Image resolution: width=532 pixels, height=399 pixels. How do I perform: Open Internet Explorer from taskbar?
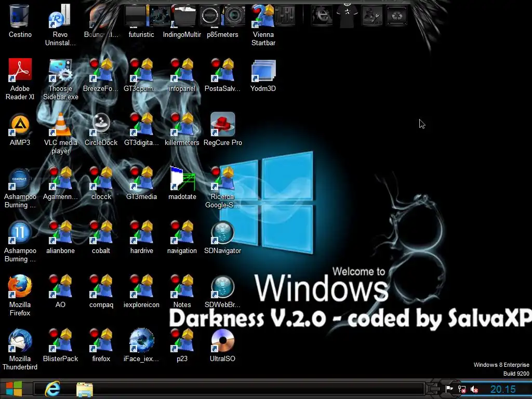coord(52,389)
